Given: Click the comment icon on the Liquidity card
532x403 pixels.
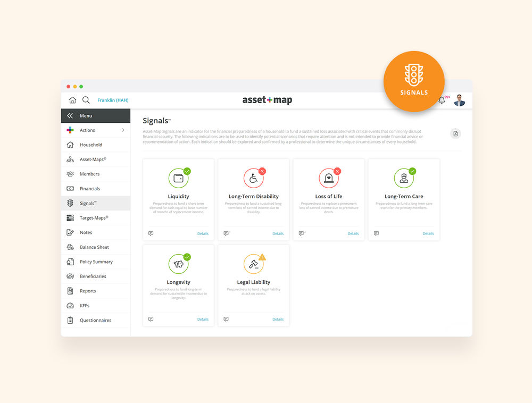Looking at the screenshot, I should tap(151, 233).
